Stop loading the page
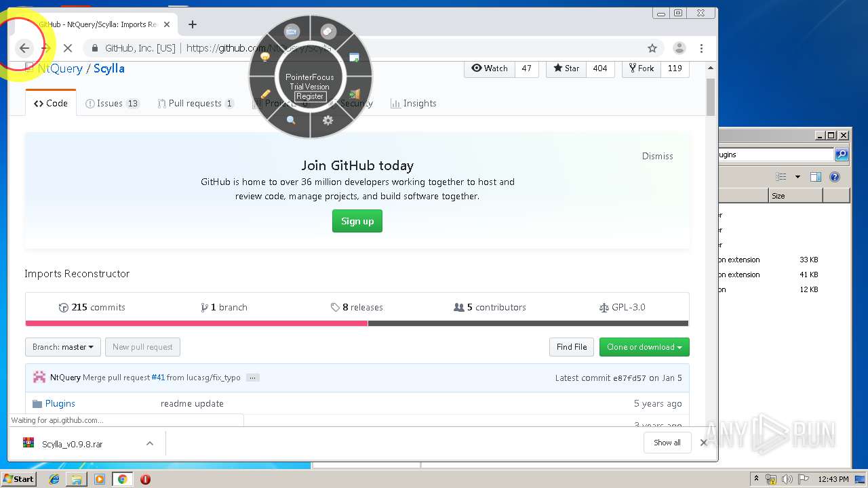Viewport: 868px width, 488px height. (x=68, y=48)
